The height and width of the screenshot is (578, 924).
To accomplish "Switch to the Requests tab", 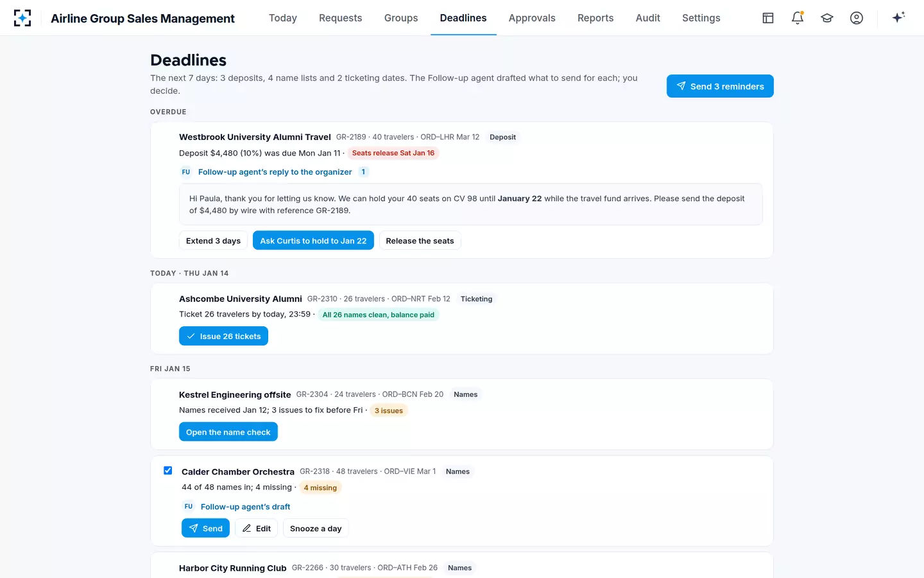I will point(341,18).
